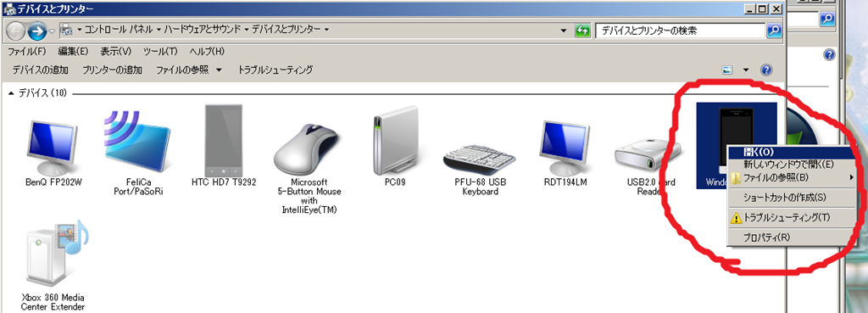The height and width of the screenshot is (313, 868).
Task: Click ハードウェアとサウンド in the breadcrumb
Action: click(202, 30)
